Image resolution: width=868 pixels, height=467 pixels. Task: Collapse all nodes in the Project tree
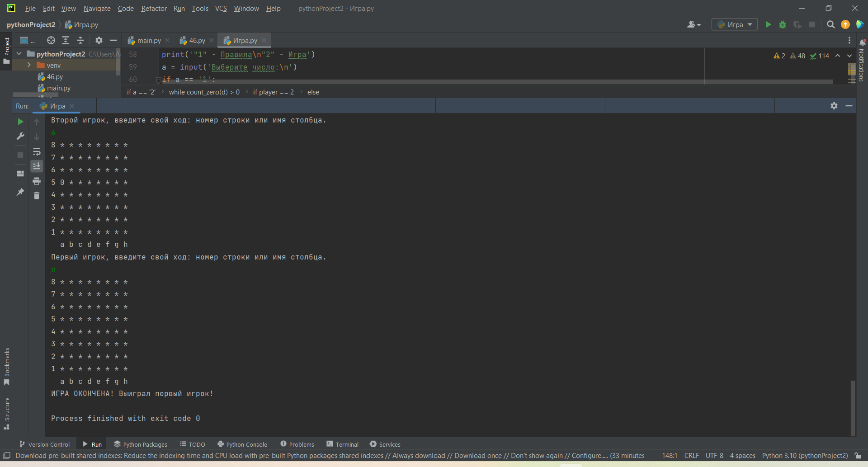tap(80, 40)
